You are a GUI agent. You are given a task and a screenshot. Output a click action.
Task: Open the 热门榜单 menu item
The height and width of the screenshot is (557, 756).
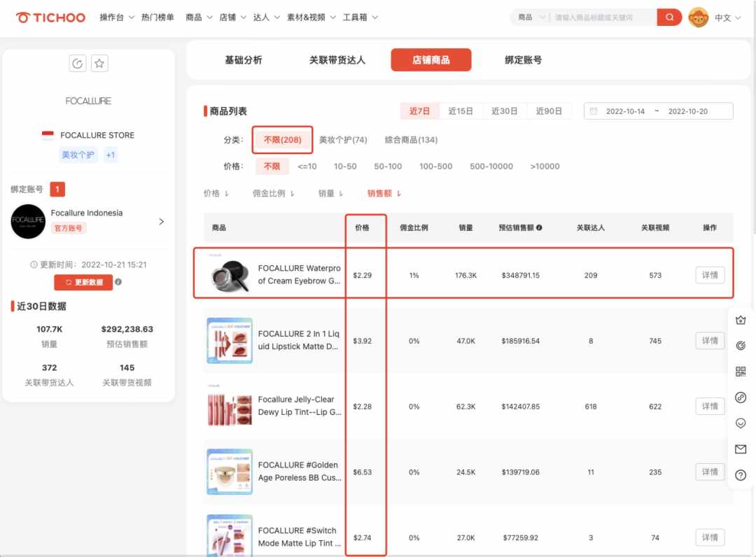click(157, 17)
